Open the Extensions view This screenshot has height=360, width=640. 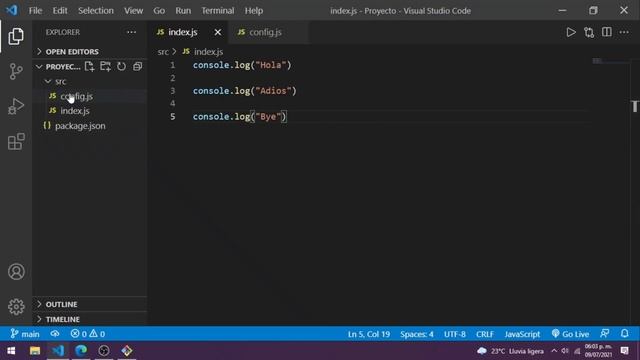(x=16, y=142)
